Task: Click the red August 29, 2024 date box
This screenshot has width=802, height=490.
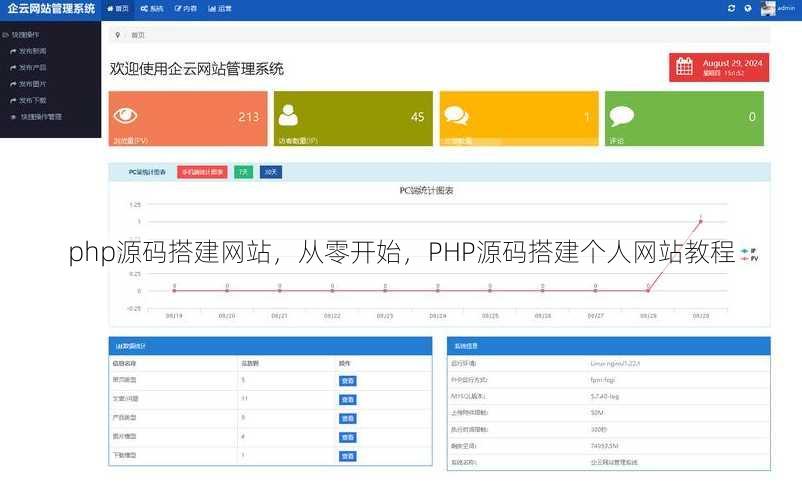Action: click(x=719, y=67)
